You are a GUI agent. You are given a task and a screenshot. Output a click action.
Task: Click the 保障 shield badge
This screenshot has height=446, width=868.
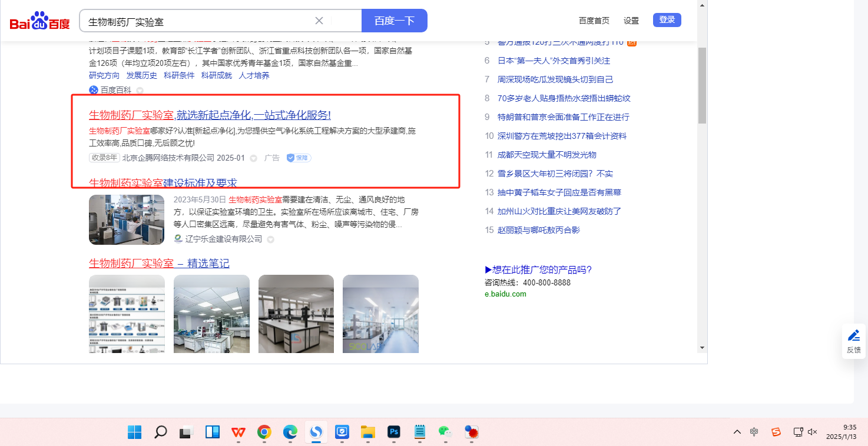[299, 158]
